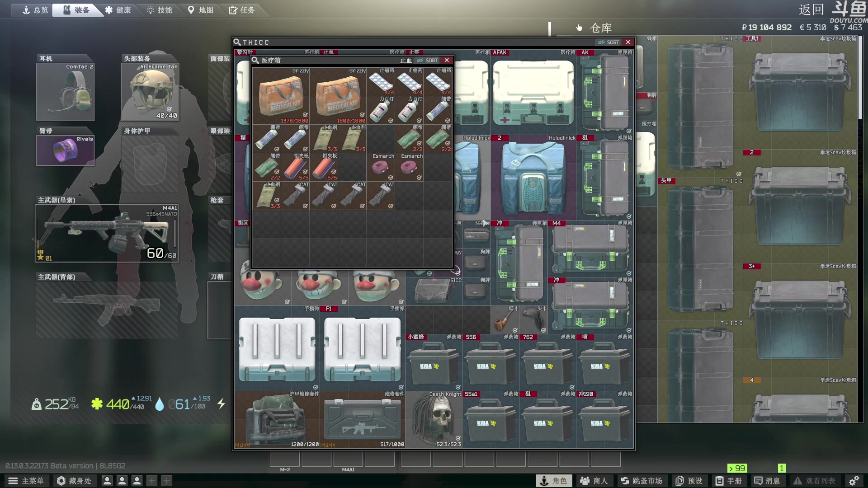Select the Death Knight mask

434,419
